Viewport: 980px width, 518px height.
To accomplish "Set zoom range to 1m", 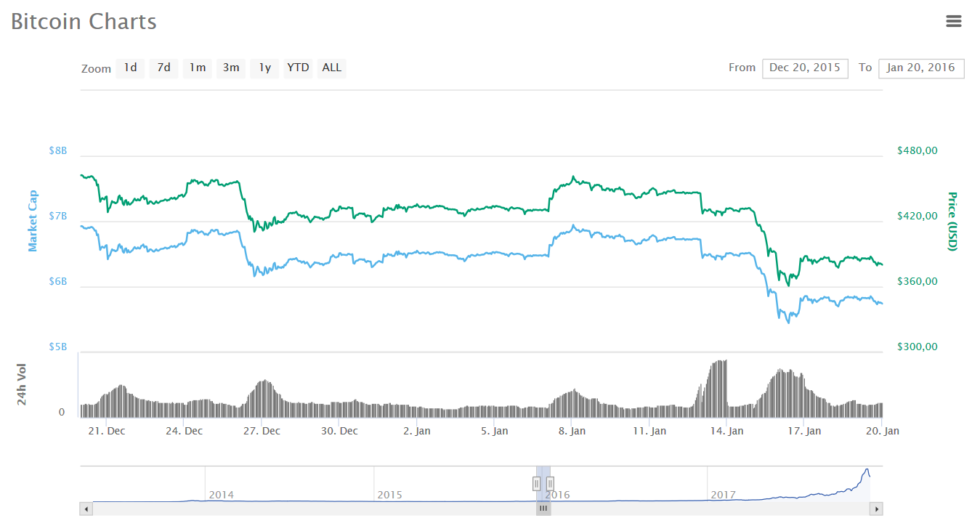I will (198, 68).
